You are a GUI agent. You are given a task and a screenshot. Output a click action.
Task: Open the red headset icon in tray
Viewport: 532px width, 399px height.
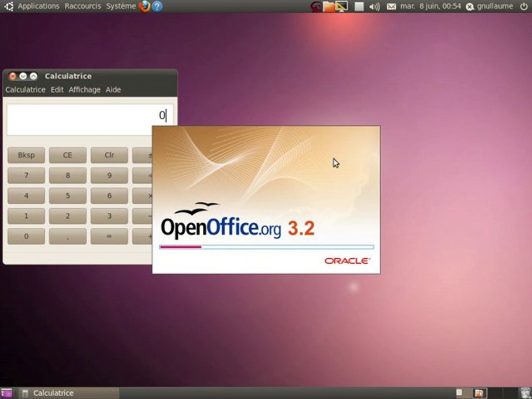(x=316, y=7)
